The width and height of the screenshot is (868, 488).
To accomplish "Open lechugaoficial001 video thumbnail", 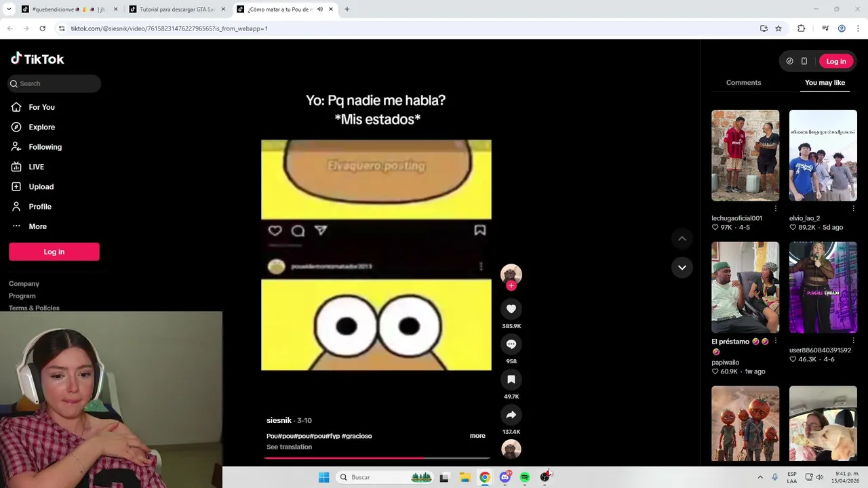I will click(745, 155).
